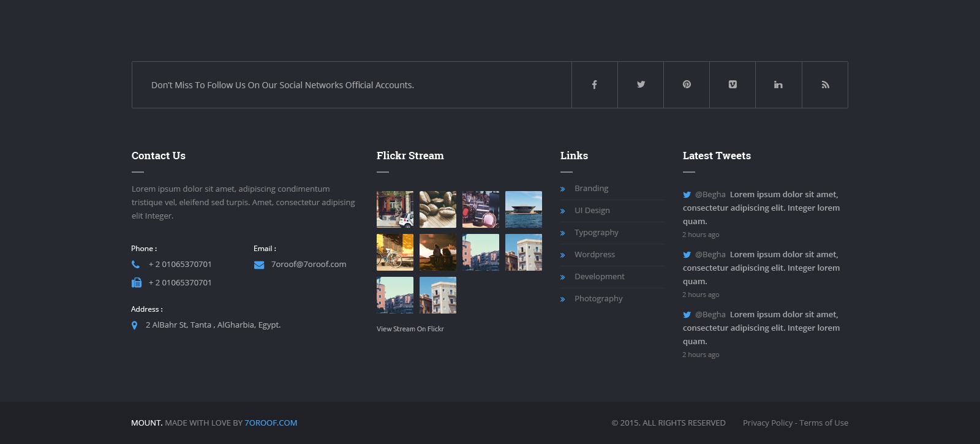The width and height of the screenshot is (980, 444).
Task: Go to Typography in Links list
Action: 596,233
